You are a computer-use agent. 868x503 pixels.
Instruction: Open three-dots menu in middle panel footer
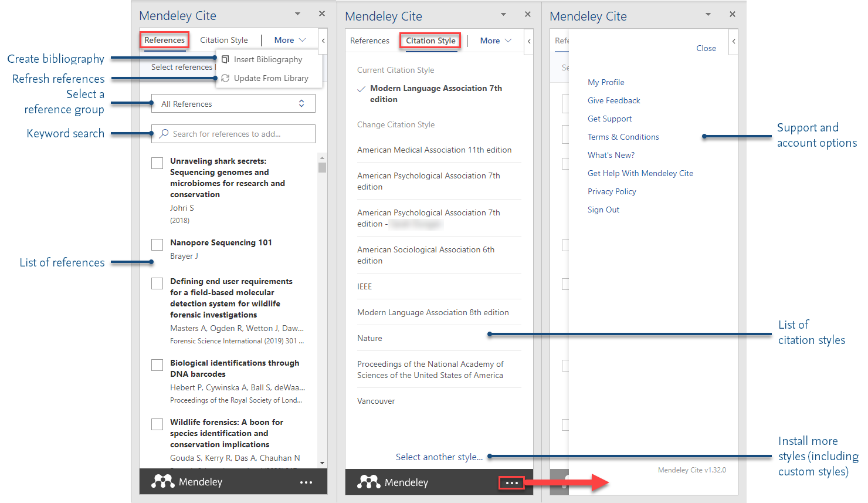(x=512, y=483)
